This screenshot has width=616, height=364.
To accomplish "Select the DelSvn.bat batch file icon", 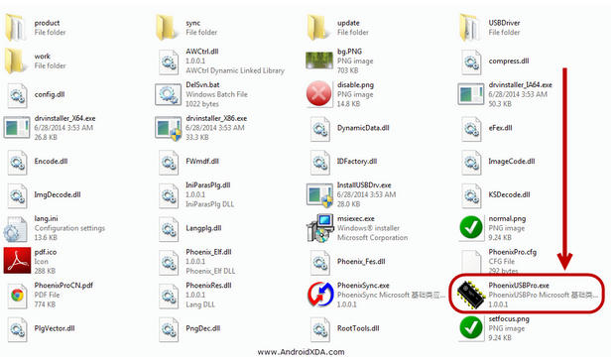I will [x=168, y=94].
